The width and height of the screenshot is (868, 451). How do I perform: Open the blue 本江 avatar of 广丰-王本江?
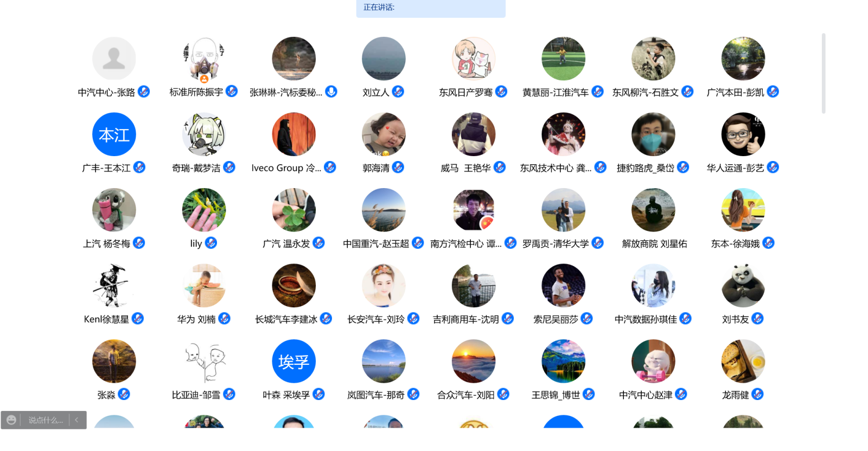[114, 134]
